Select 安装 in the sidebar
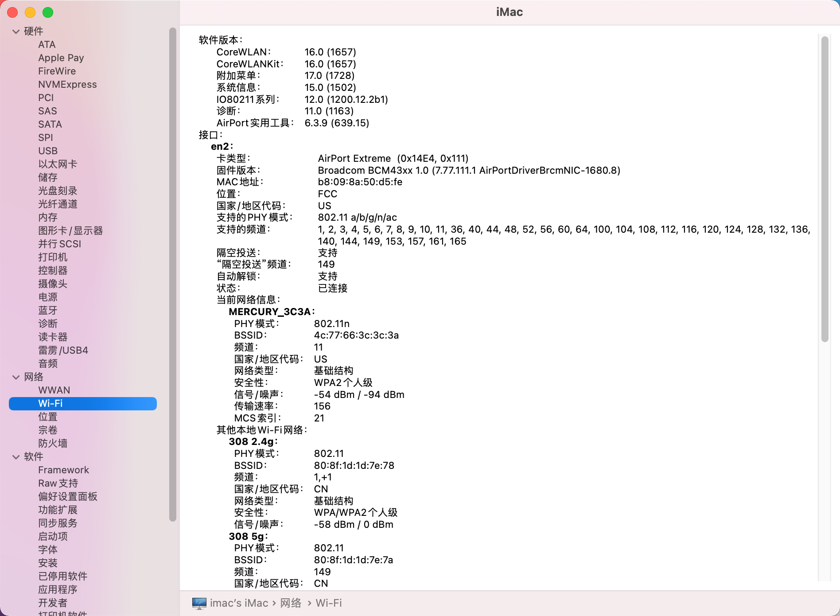The height and width of the screenshot is (616, 840). [48, 563]
